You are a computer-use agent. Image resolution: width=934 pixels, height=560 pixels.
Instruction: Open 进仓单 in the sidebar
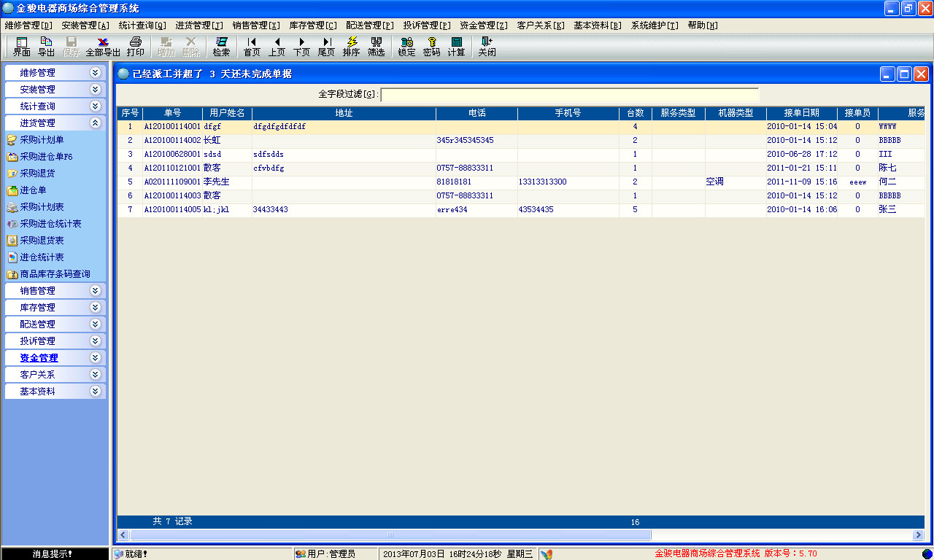26,190
